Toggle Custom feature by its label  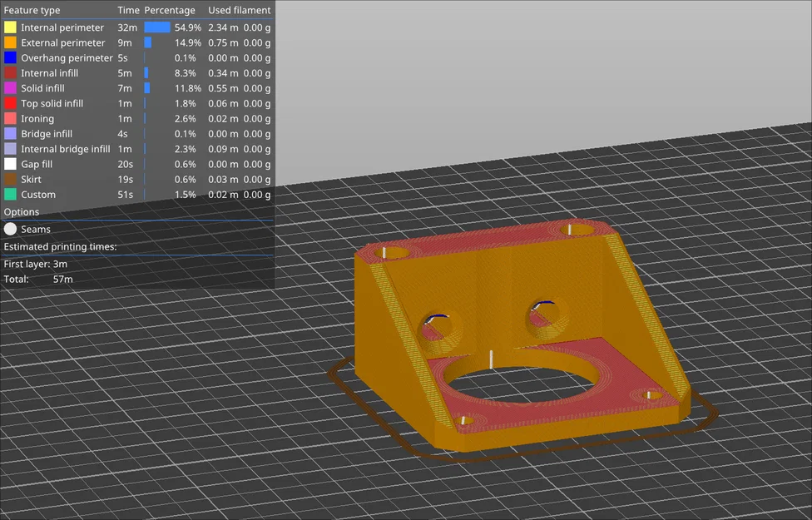click(x=38, y=194)
